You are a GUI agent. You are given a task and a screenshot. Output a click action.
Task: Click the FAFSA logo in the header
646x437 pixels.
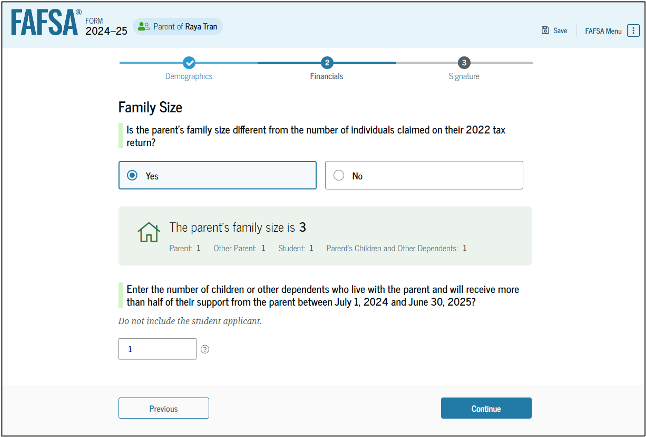coord(46,23)
